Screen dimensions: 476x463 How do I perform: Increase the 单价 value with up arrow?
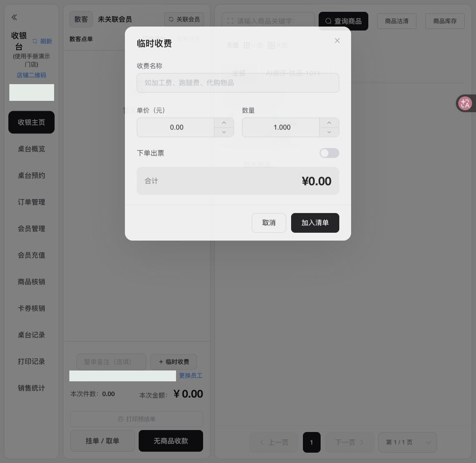[x=224, y=123]
